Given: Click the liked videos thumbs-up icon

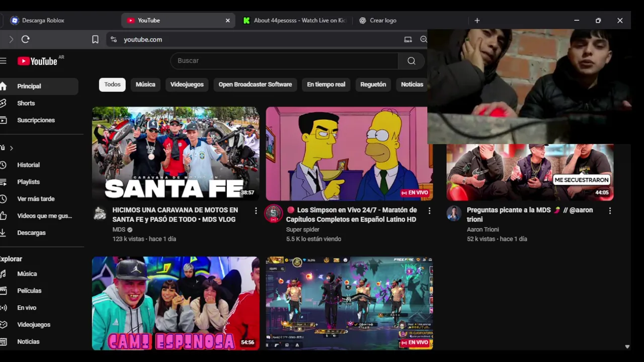Looking at the screenshot, I should pyautogui.click(x=3, y=216).
